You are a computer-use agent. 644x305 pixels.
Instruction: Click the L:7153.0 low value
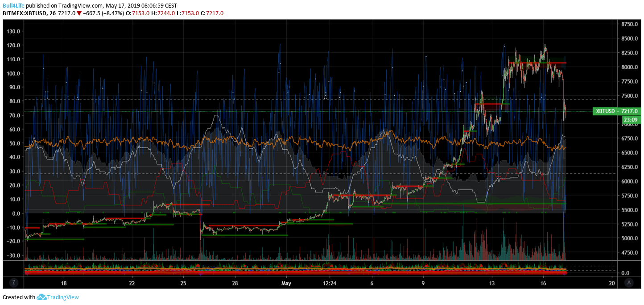pyautogui.click(x=188, y=13)
